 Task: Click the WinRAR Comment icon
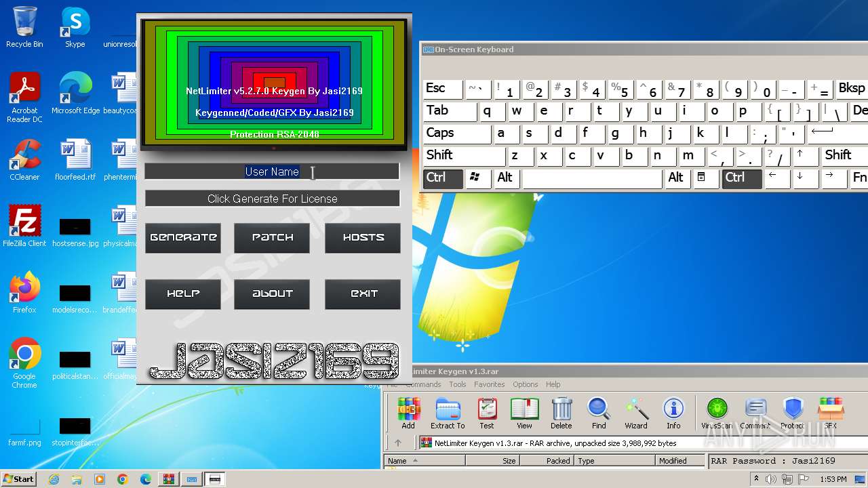point(755,413)
